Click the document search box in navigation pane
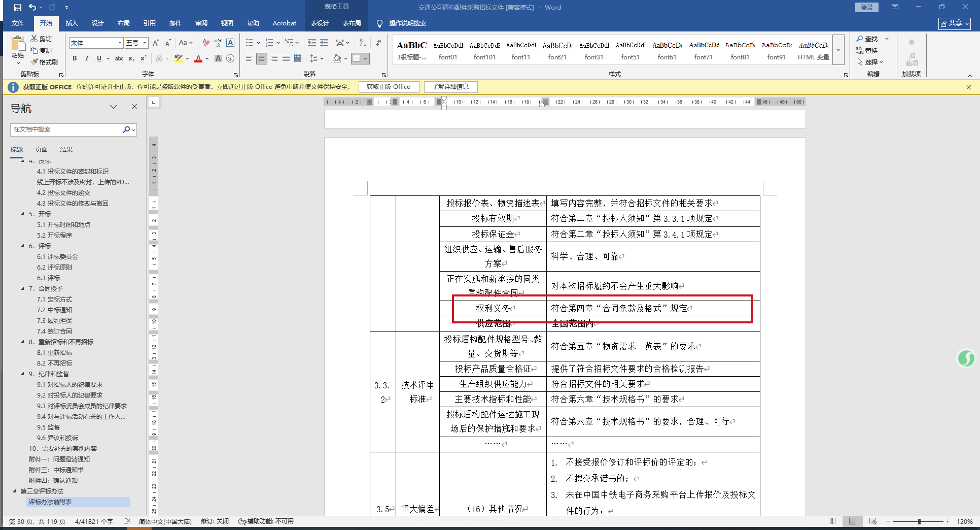The image size is (980, 530). [66, 129]
